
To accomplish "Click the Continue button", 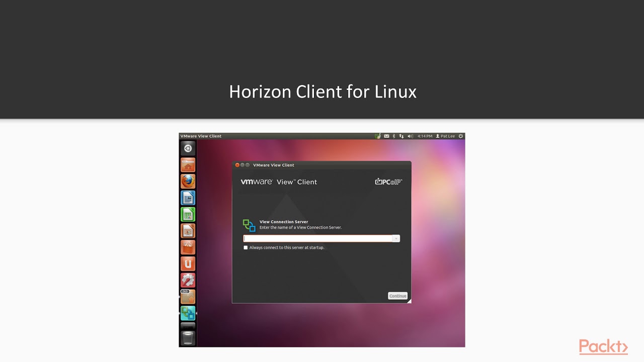I will pyautogui.click(x=397, y=296).
